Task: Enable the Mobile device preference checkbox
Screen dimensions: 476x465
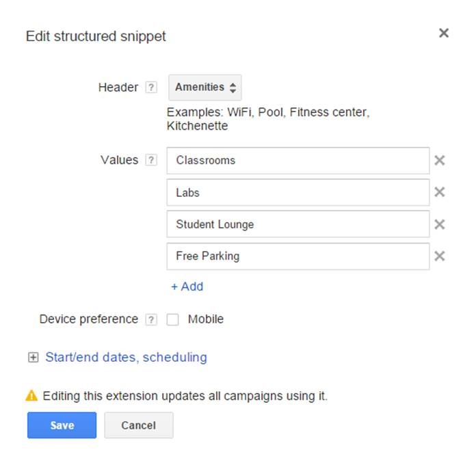Action: pyautogui.click(x=173, y=319)
